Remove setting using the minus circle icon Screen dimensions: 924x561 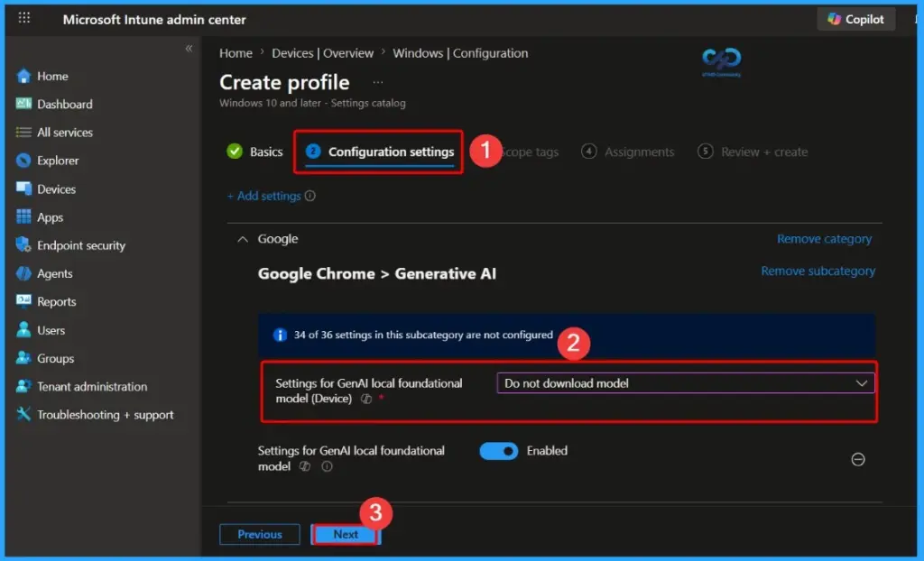pyautogui.click(x=858, y=459)
